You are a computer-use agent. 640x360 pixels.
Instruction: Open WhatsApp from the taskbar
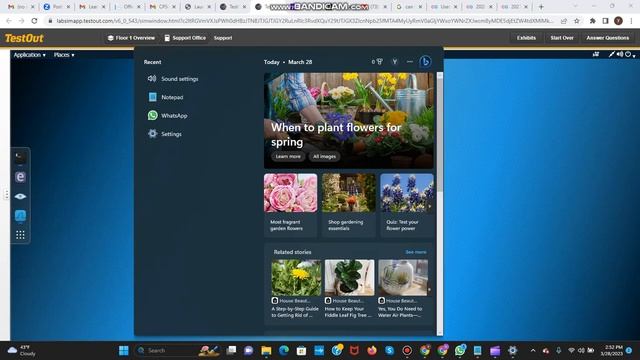pos(460,351)
